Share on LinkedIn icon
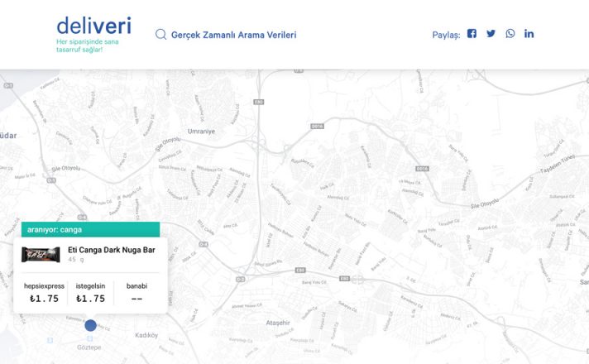This screenshot has height=364, width=589. click(529, 33)
